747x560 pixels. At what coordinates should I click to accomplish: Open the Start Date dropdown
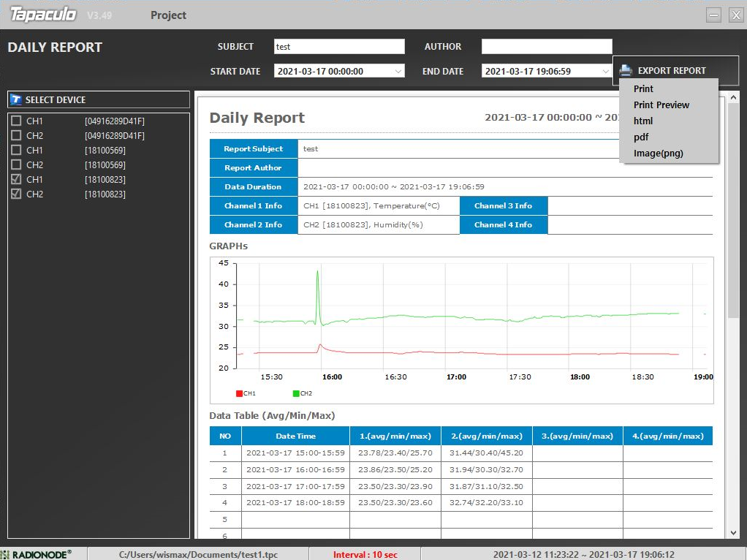pos(398,72)
